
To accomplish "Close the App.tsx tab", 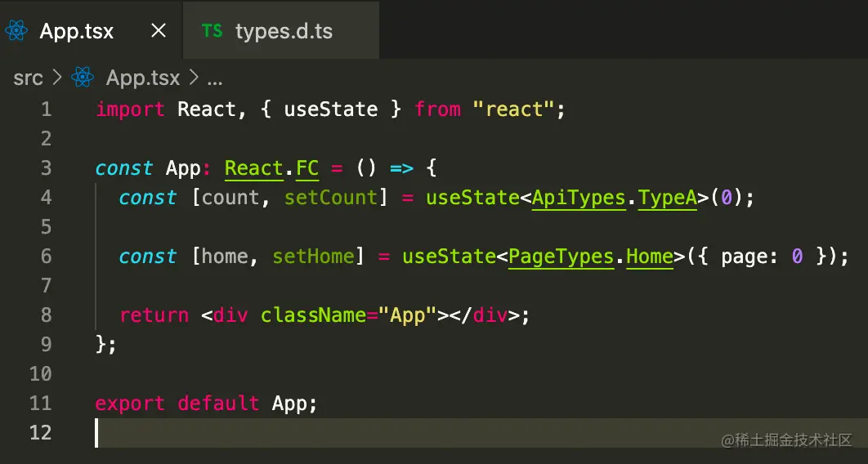I will pos(159,31).
